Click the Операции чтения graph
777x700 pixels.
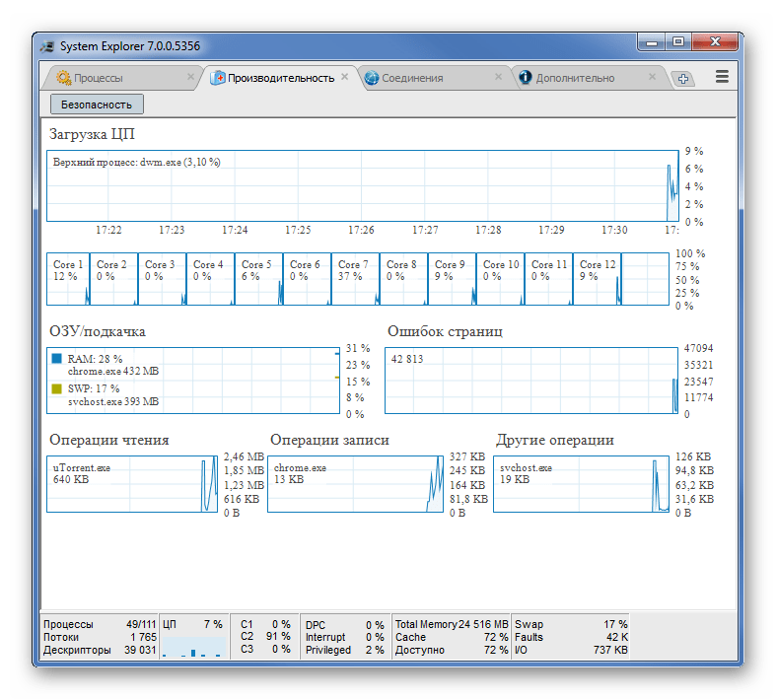(132, 484)
